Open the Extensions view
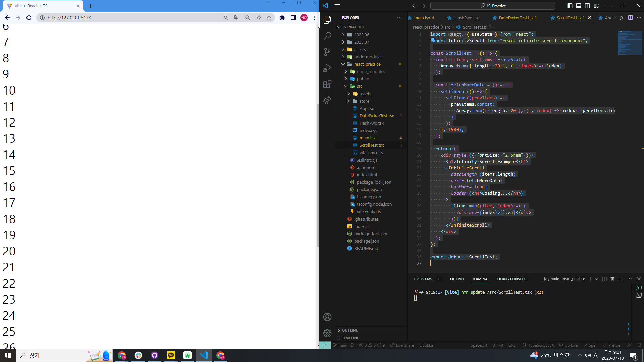The image size is (644, 362). click(327, 84)
